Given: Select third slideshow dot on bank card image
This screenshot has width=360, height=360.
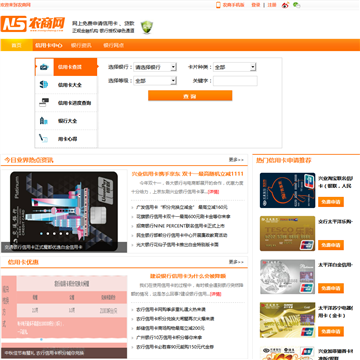Looking at the screenshot, I should (53, 234).
